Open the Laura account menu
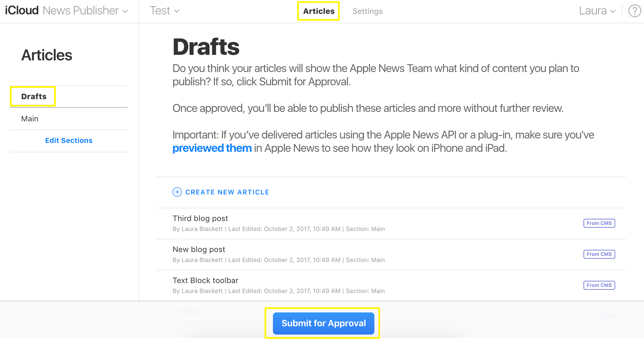This screenshot has width=644, height=339. [597, 11]
